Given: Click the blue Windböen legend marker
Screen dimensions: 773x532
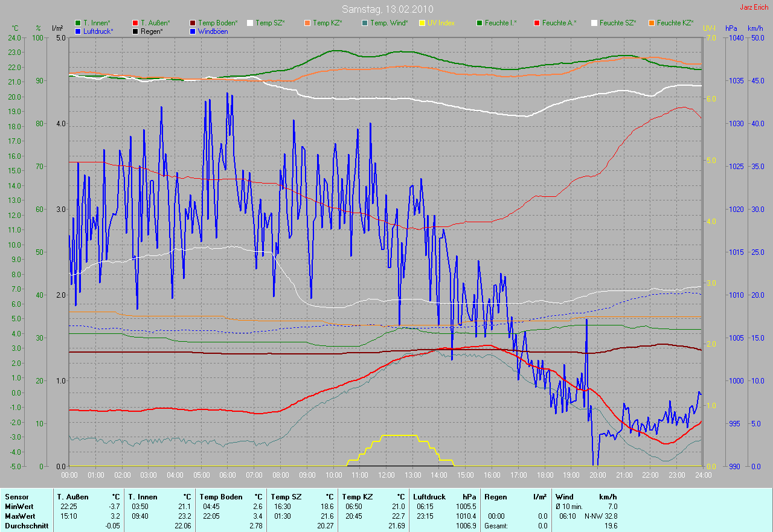Looking at the screenshot, I should click(193, 31).
